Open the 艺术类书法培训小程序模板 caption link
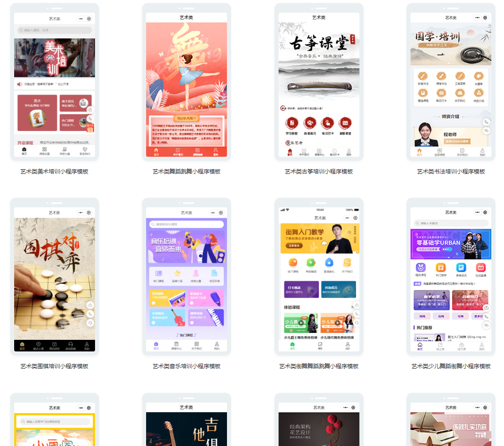 451,171
